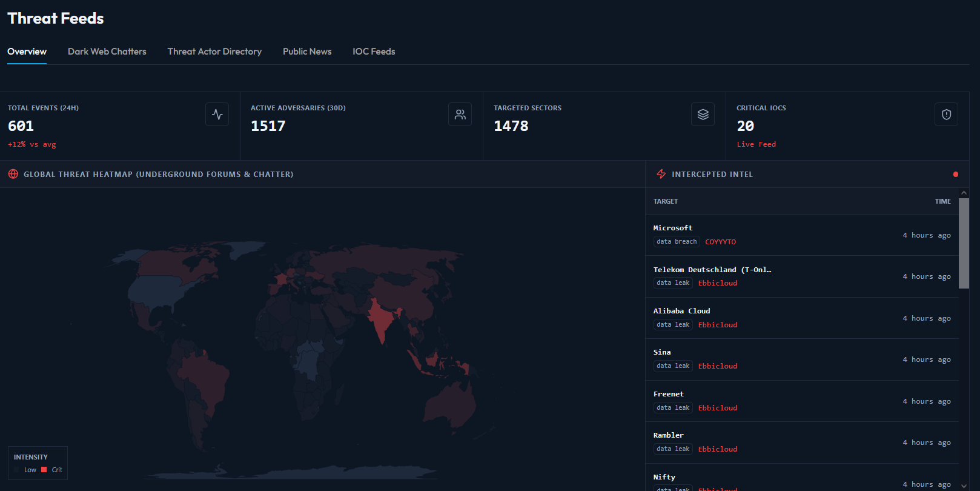
Task: Open the Microsoft intel entry
Action: point(802,235)
